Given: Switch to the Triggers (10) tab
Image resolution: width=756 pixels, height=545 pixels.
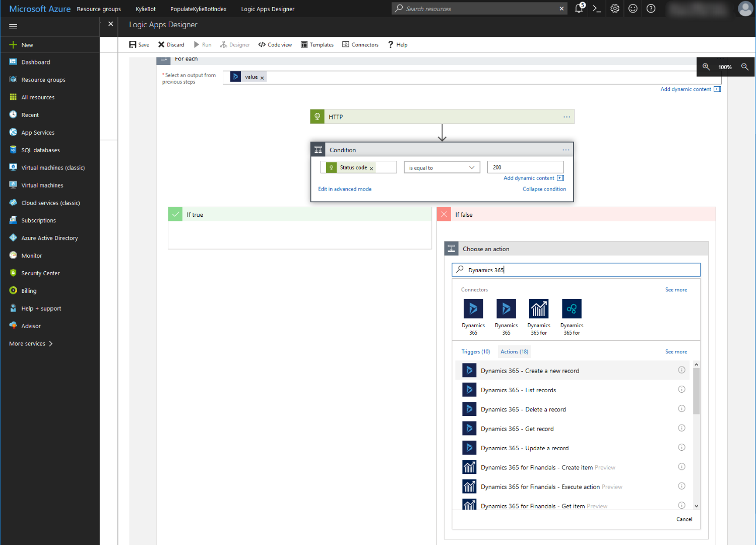Looking at the screenshot, I should pyautogui.click(x=476, y=352).
